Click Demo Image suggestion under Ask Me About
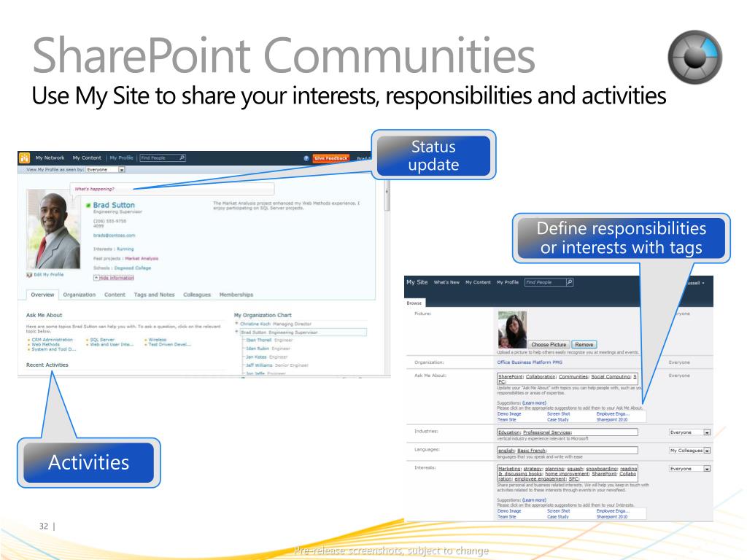Image resolution: width=747 pixels, height=560 pixels. 508,414
